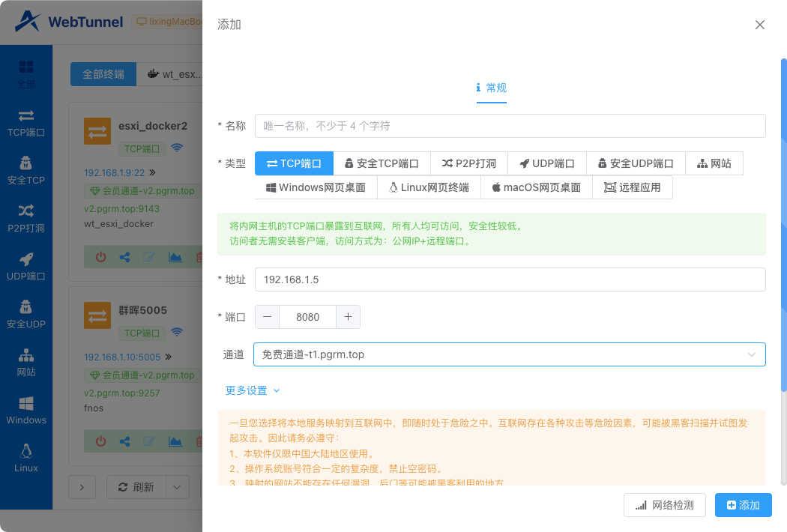
Task: Open the Linux section in the sidebar
Action: [x=26, y=459]
